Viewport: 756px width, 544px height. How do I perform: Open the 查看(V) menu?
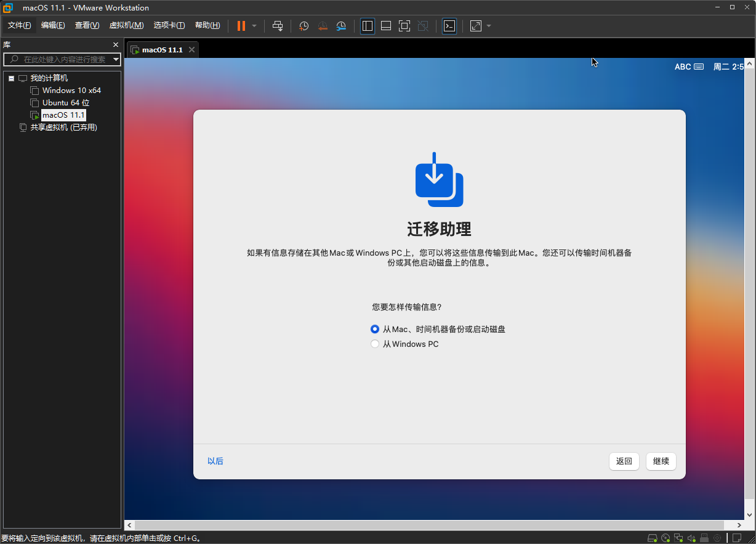point(87,25)
